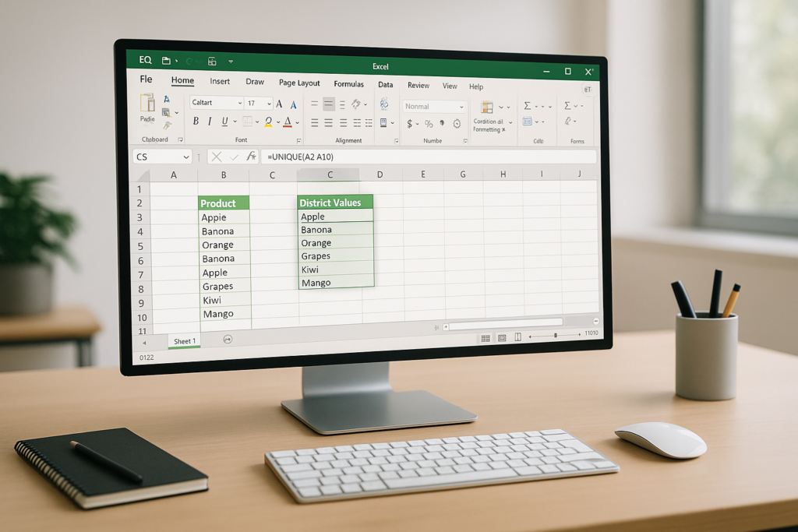The width and height of the screenshot is (798, 532).
Task: Switch to the Draw tab
Action: coord(255,82)
